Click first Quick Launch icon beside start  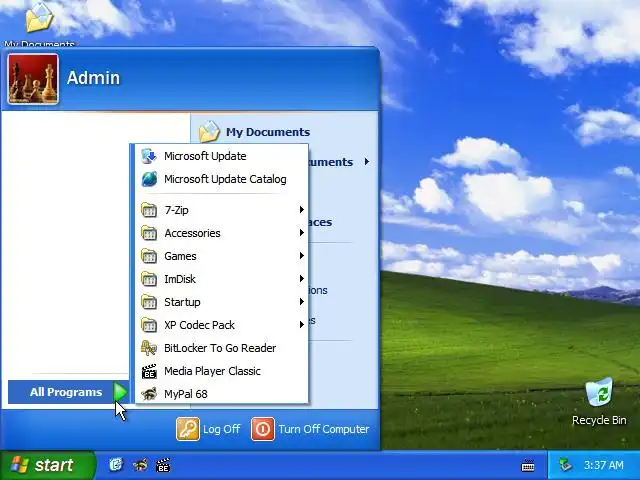coord(116,464)
